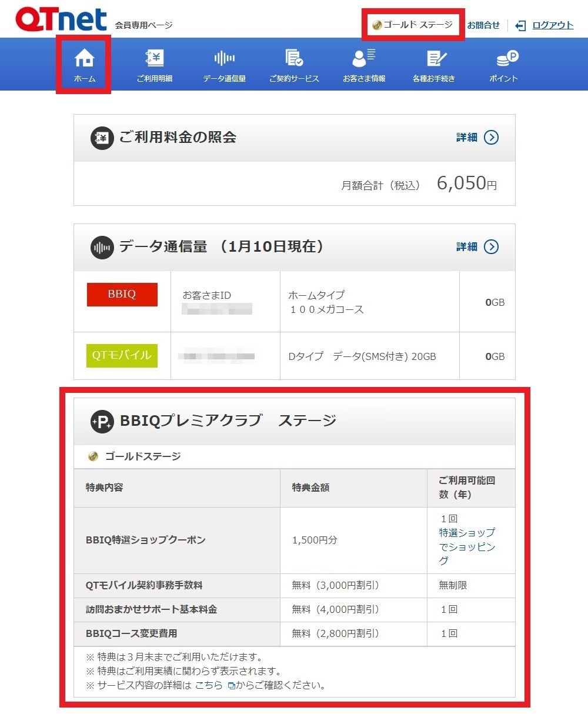Click the ご利用料金の照会 heading
Image resolution: width=588 pixels, height=714 pixels.
click(178, 138)
